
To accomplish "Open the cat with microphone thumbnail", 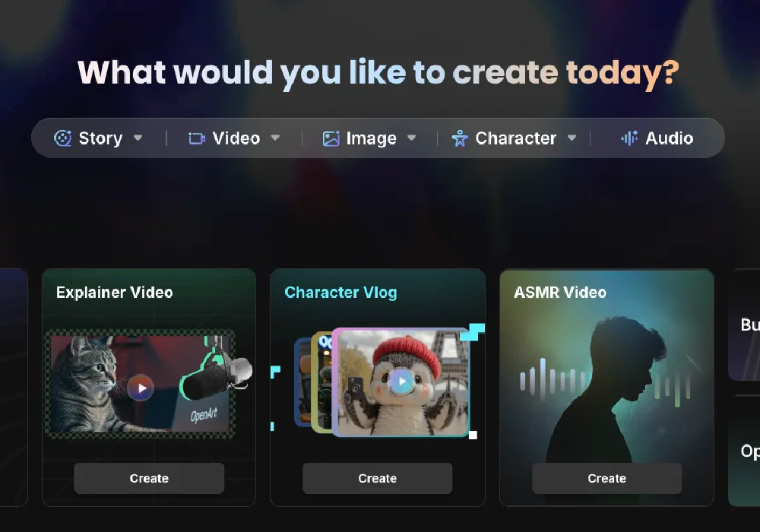I will (141, 384).
